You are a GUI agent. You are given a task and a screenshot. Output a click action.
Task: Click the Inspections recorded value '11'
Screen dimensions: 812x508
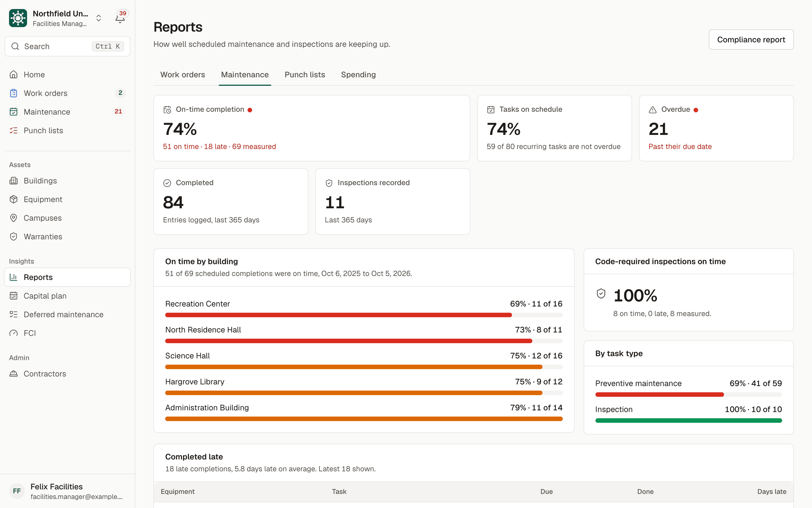pyautogui.click(x=335, y=202)
